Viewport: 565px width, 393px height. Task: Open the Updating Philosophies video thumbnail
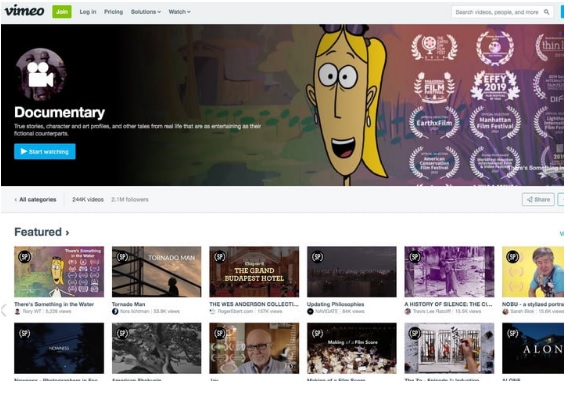click(352, 272)
